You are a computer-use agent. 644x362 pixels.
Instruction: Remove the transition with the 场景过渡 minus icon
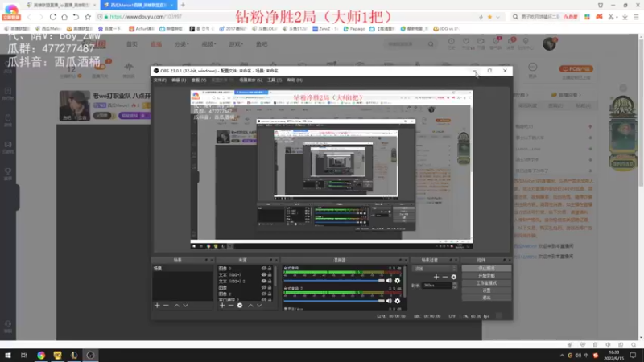[x=445, y=277]
